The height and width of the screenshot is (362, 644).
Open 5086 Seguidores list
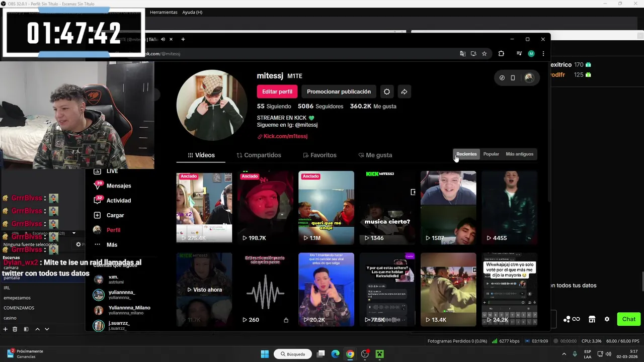(320, 107)
